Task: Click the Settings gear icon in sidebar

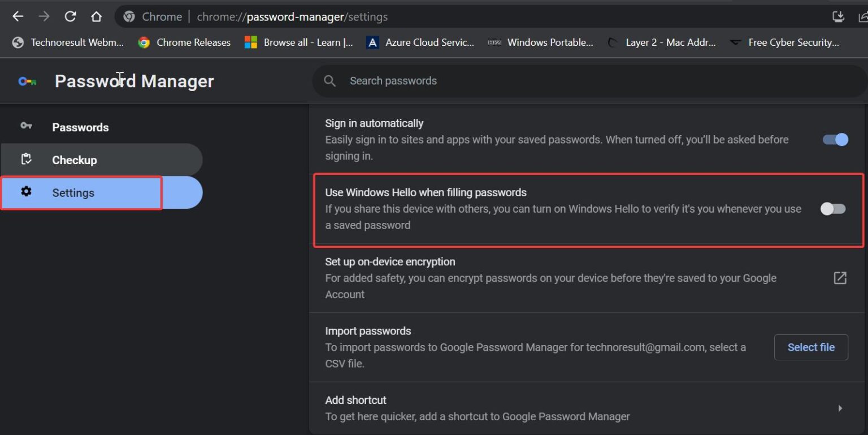Action: (26, 192)
